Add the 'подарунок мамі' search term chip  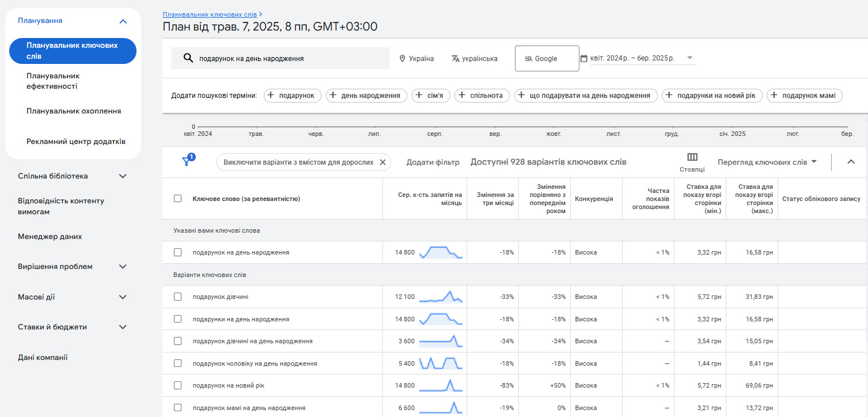(x=805, y=96)
